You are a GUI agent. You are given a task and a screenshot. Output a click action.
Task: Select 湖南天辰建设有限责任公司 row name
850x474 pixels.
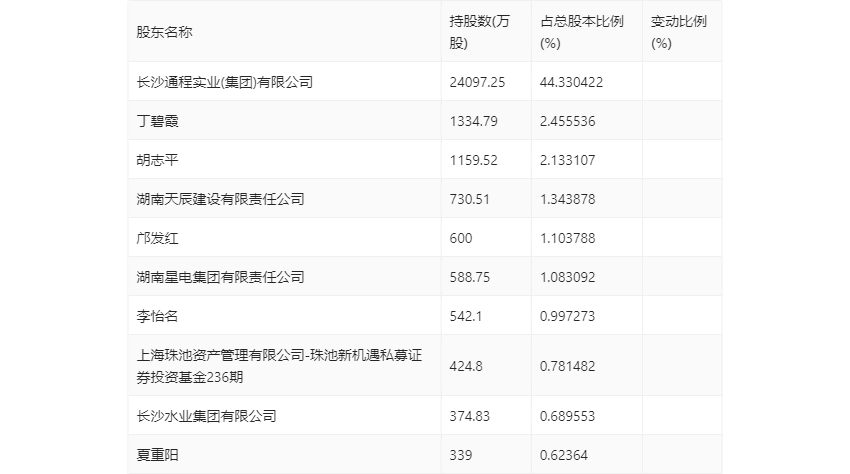[220, 199]
